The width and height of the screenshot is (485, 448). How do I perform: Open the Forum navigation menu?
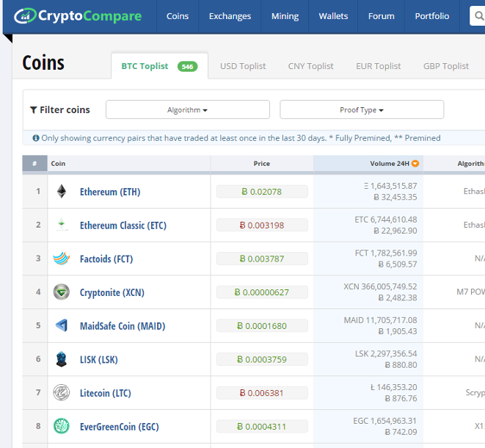pos(382,16)
